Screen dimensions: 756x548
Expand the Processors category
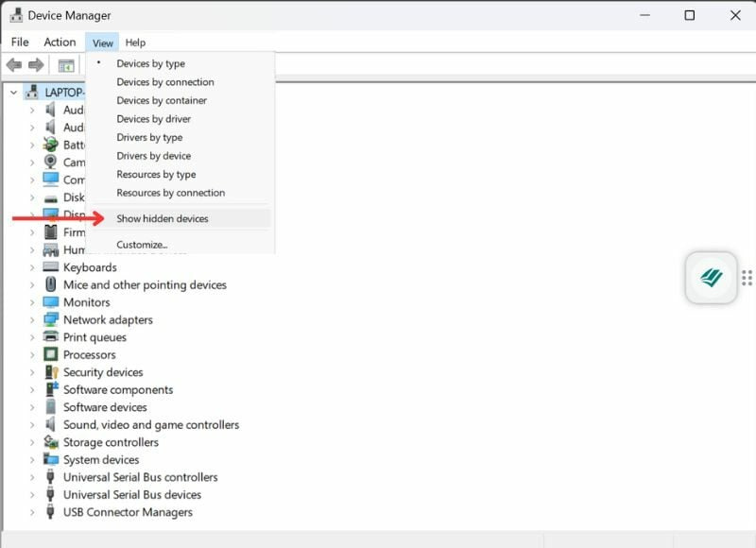pos(32,354)
